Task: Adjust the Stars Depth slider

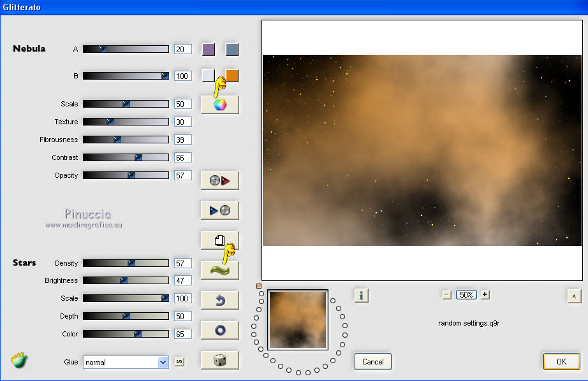Action: (x=126, y=316)
